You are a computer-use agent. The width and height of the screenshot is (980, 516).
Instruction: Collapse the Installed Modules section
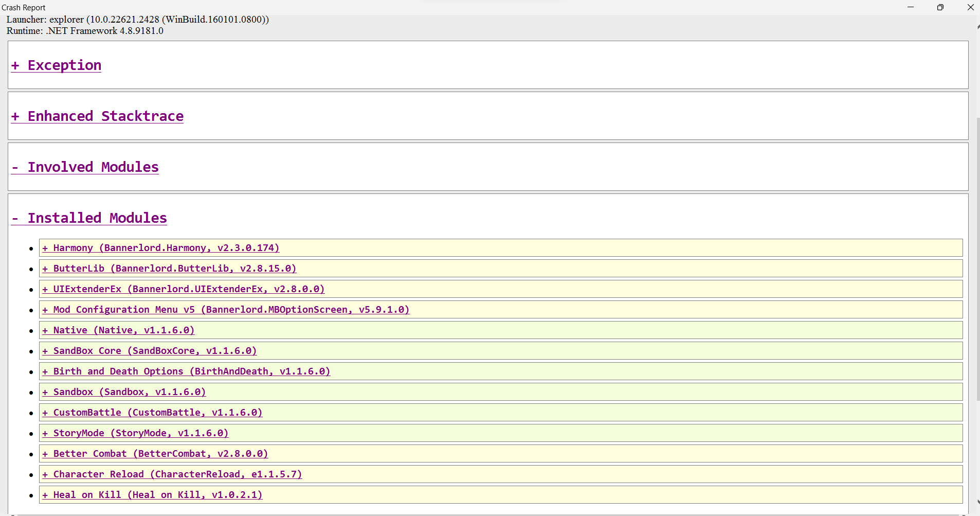(89, 218)
